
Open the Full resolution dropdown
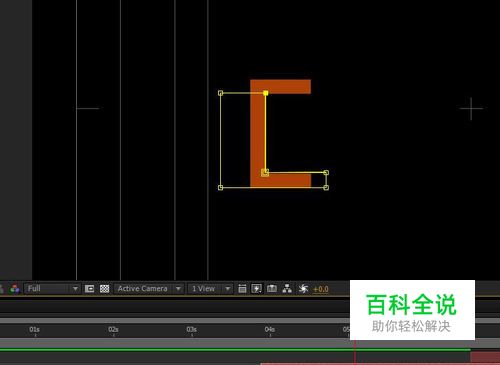pos(52,289)
